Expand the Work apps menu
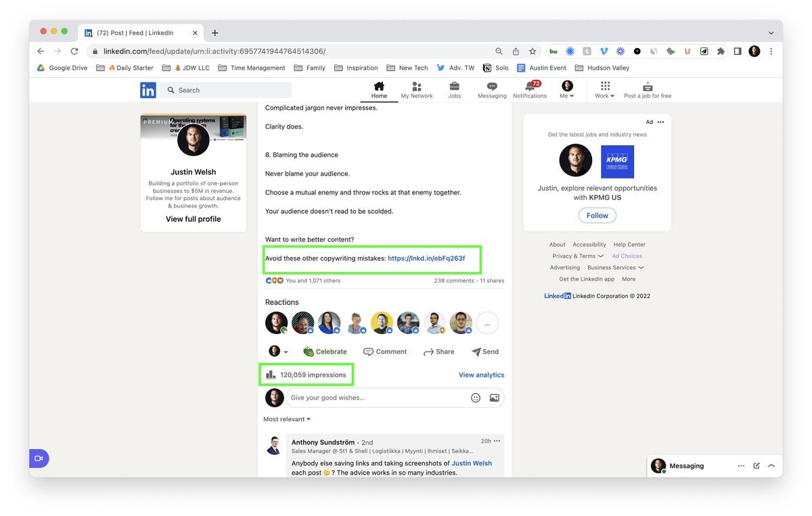This screenshot has height=516, width=812. point(605,90)
